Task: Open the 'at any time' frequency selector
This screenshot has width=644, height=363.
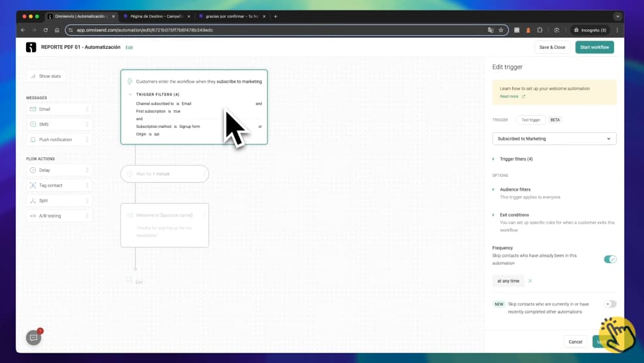Action: tap(508, 281)
